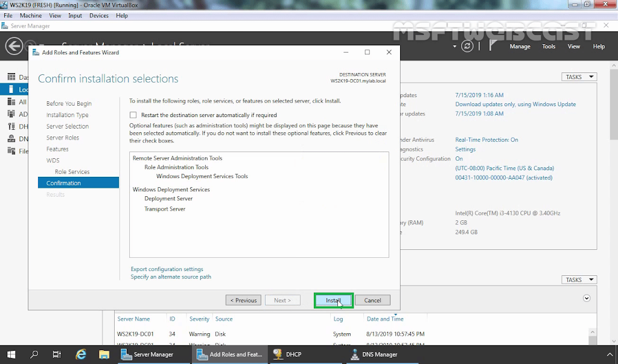Sort events by Server Name column
The image size is (618, 364).
pos(133,319)
